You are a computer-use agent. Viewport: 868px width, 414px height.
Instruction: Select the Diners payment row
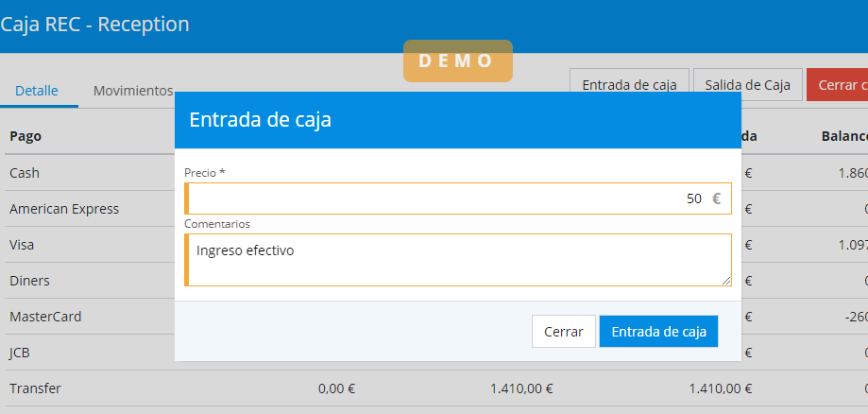coord(29,281)
